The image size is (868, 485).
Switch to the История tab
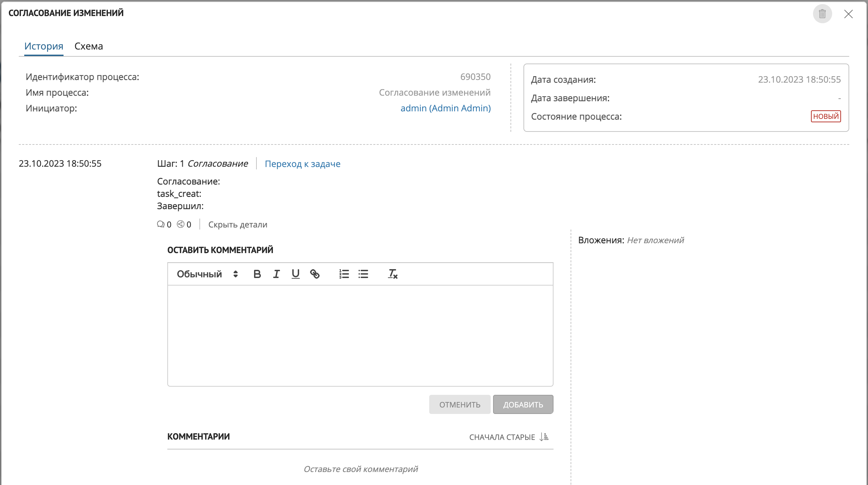pos(44,46)
